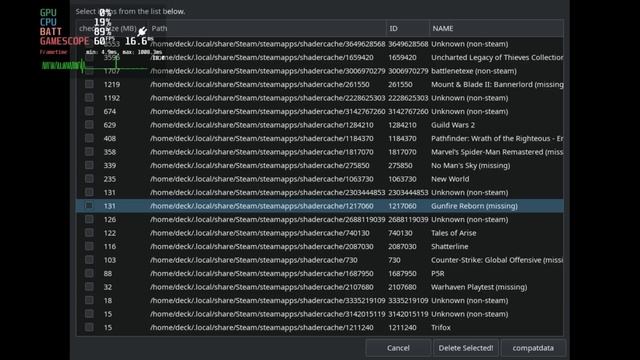Screen dimensions: 640x360
Task: Select the ID cell 740130
Action: pyautogui.click(x=400, y=233)
